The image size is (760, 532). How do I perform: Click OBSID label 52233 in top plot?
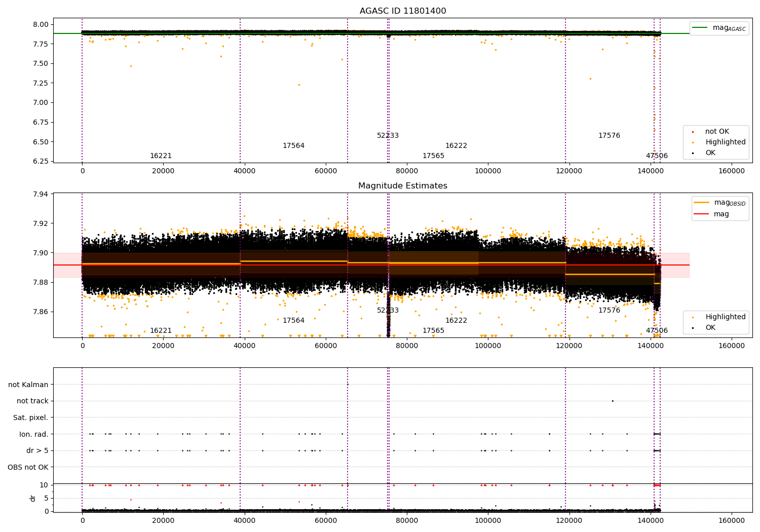coord(388,136)
